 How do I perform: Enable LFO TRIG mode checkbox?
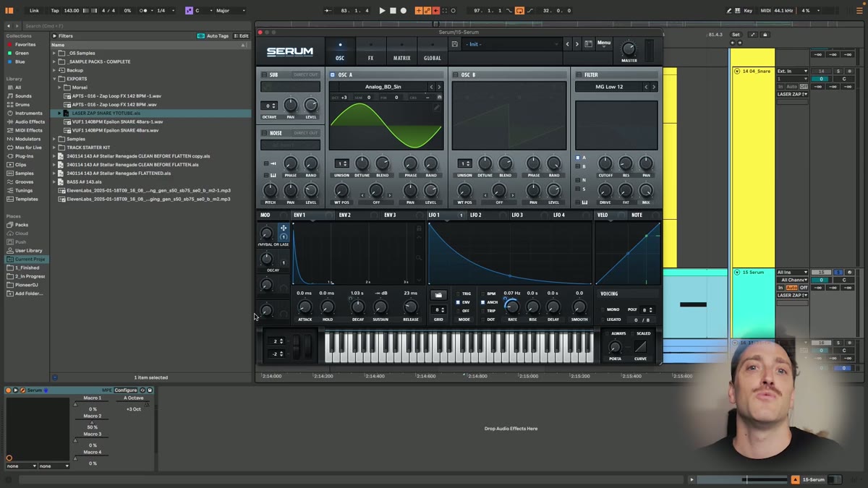458,294
